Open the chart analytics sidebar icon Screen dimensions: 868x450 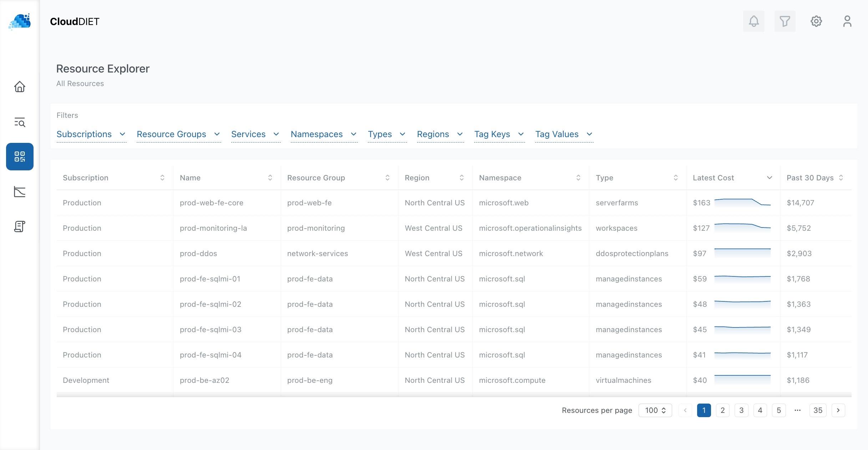pos(20,192)
